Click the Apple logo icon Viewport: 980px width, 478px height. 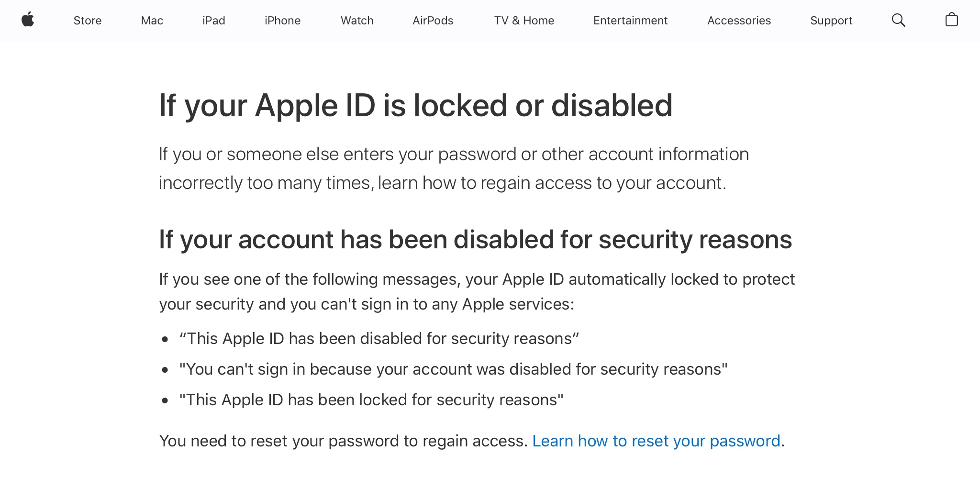[28, 20]
